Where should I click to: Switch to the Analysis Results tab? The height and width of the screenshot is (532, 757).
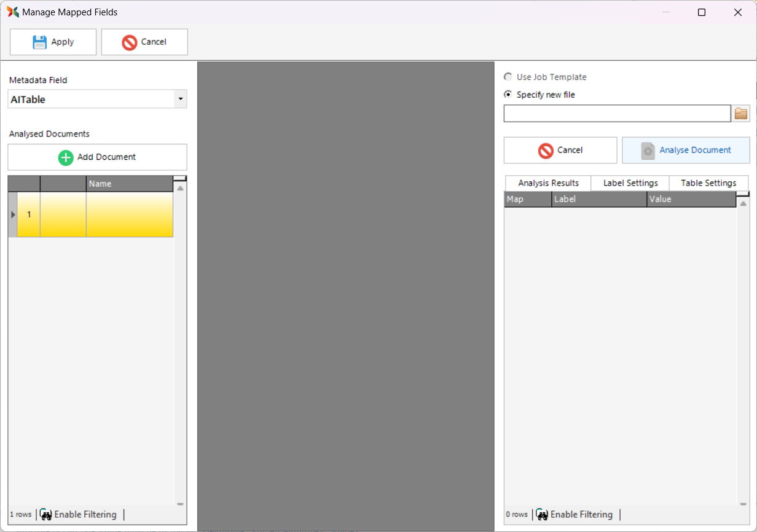(x=548, y=183)
